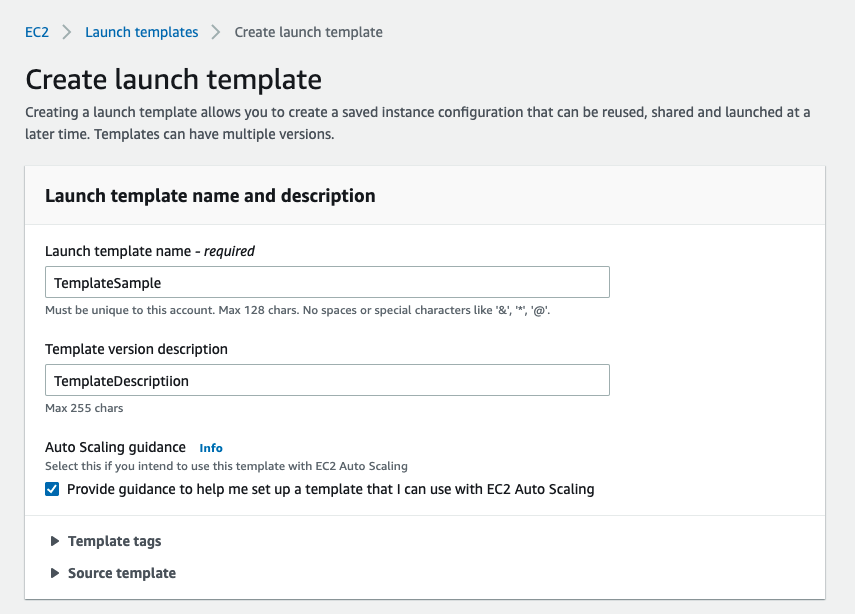Viewport: 855px width, 614px height.
Task: Click the 'Provide guidance to help me' checkbox label
Action: (330, 490)
